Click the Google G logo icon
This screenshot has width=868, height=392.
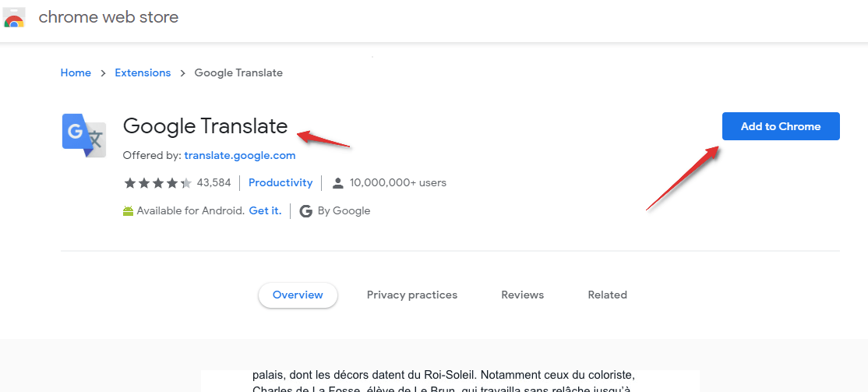(305, 211)
